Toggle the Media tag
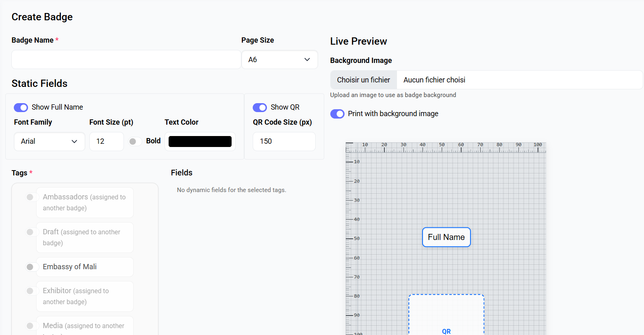This screenshot has height=335, width=644. [x=30, y=326]
